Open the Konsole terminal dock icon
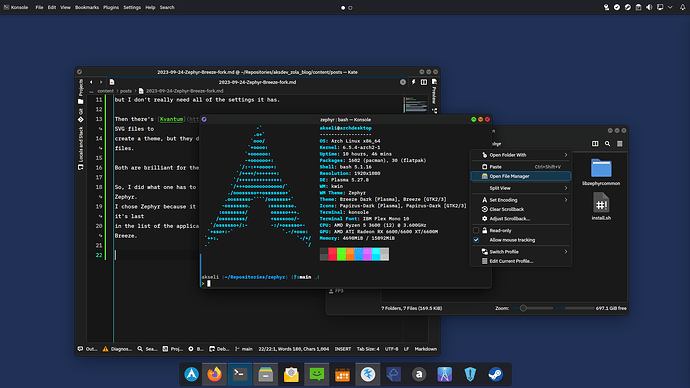 click(240, 374)
